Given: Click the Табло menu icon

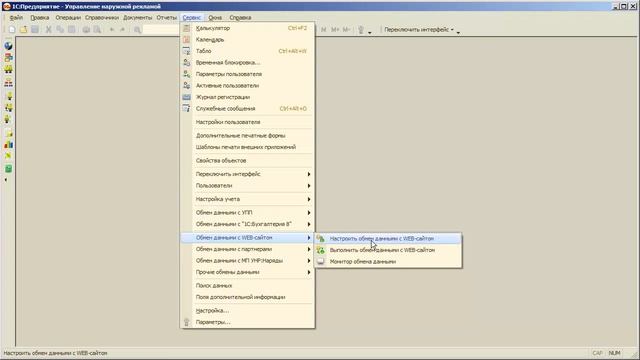Looking at the screenshot, I should [187, 51].
